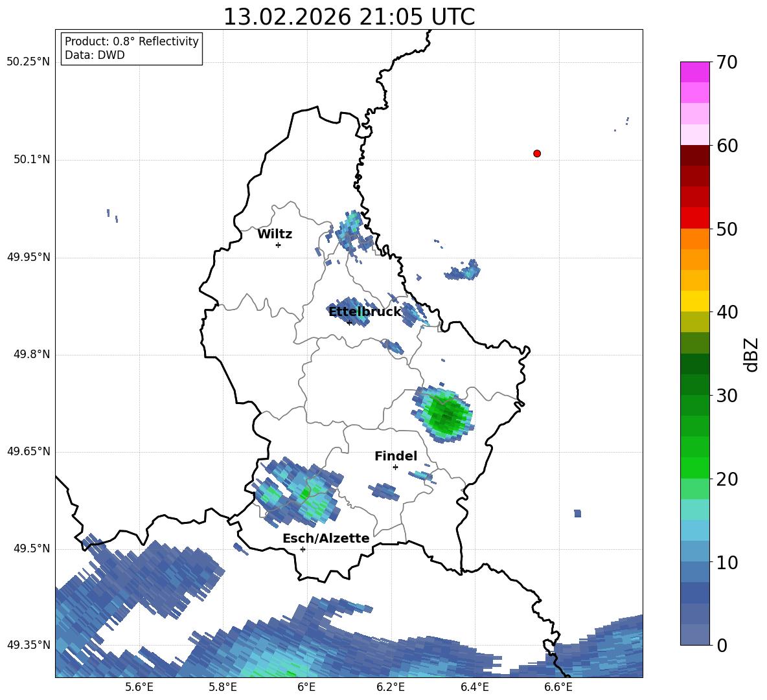This screenshot has width=767, height=700.
Task: Click the 50.25°N latitude label
Action: pos(29,62)
